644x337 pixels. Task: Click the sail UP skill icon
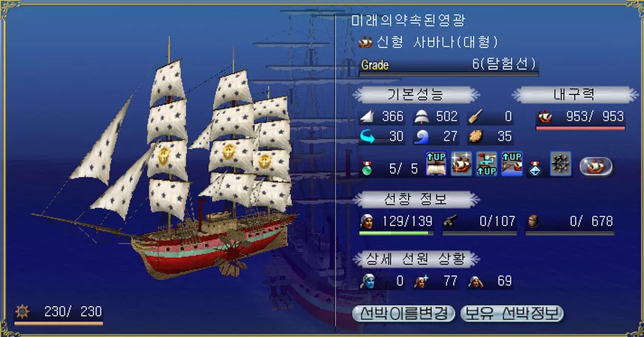436,163
